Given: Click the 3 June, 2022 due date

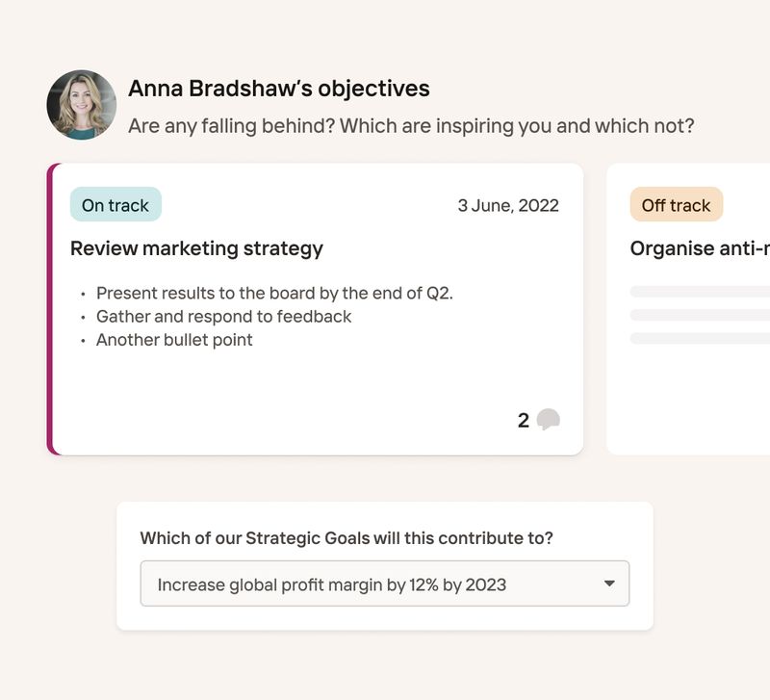Looking at the screenshot, I should click(x=508, y=205).
